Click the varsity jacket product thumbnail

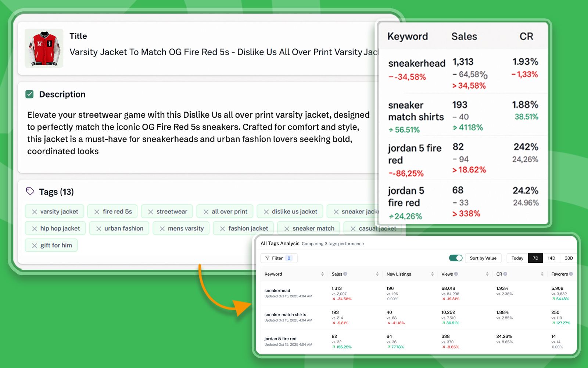click(x=44, y=49)
